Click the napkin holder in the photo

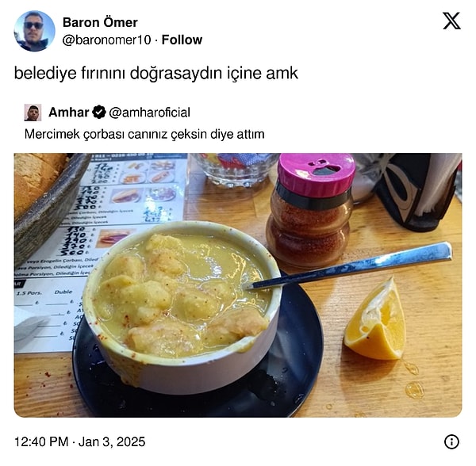419,189
